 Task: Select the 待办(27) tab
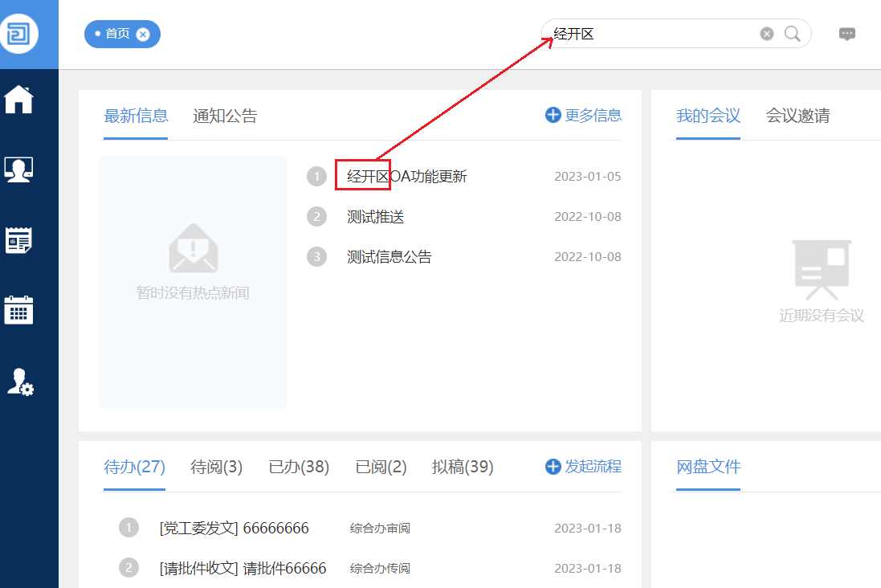click(134, 467)
